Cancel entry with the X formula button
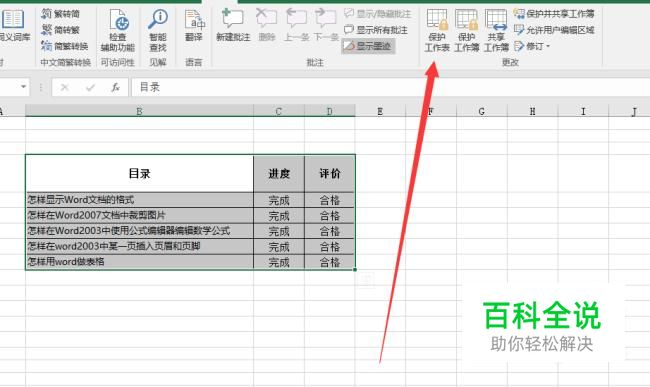Viewport: 650px width, 387px height. pos(64,87)
